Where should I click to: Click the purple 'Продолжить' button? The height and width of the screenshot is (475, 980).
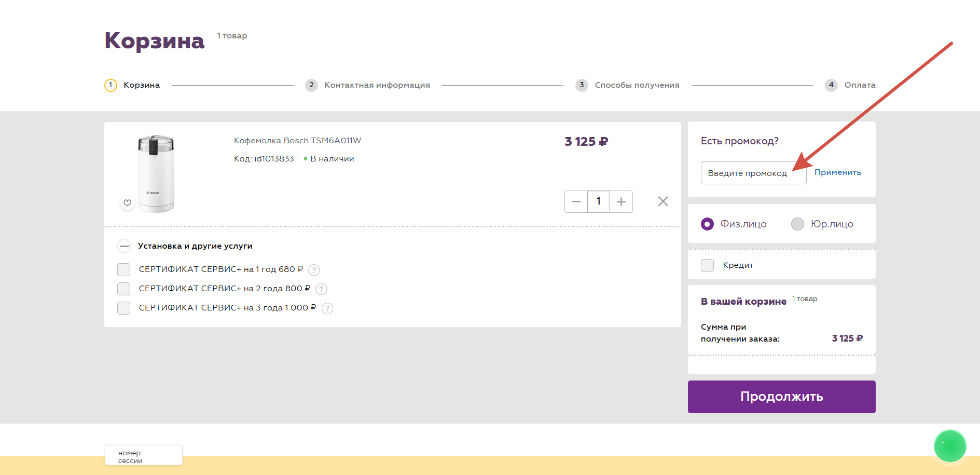tap(781, 397)
